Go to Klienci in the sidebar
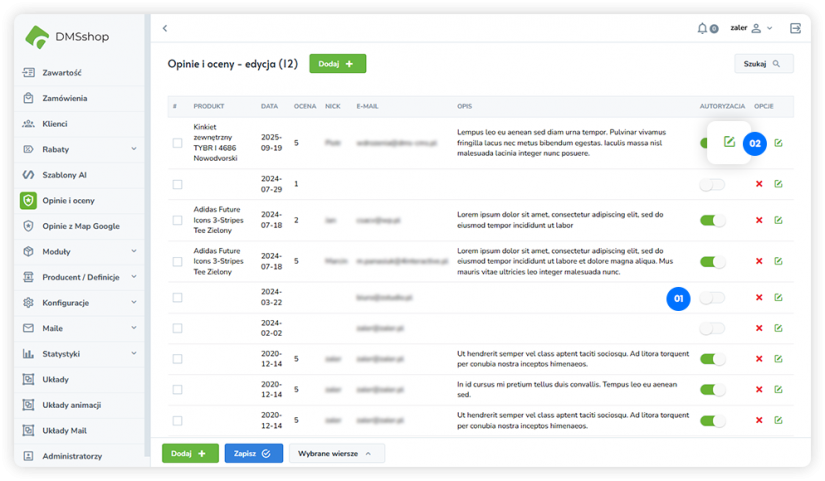Viewport: 825px width, 481px height. click(55, 124)
